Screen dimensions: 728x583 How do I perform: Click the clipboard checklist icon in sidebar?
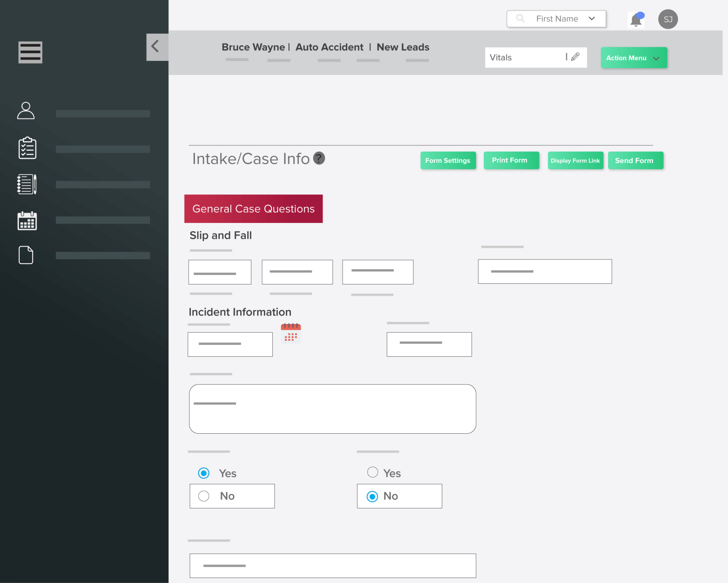pyautogui.click(x=27, y=148)
